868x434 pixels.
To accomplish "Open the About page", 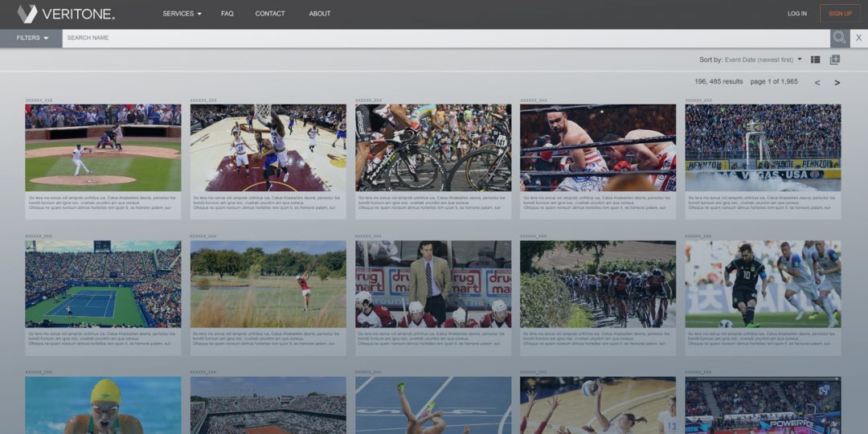I will pyautogui.click(x=319, y=14).
